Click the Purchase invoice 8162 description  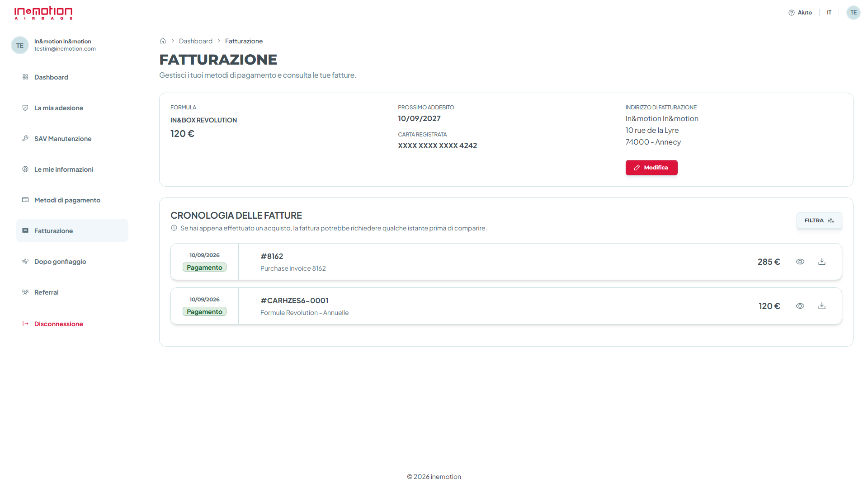click(x=293, y=268)
